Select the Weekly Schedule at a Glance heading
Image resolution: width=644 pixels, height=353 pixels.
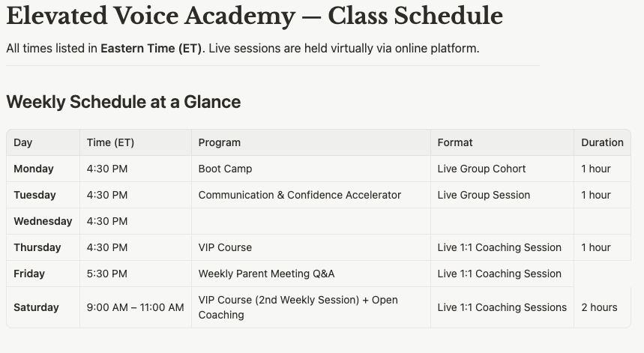[x=124, y=102]
